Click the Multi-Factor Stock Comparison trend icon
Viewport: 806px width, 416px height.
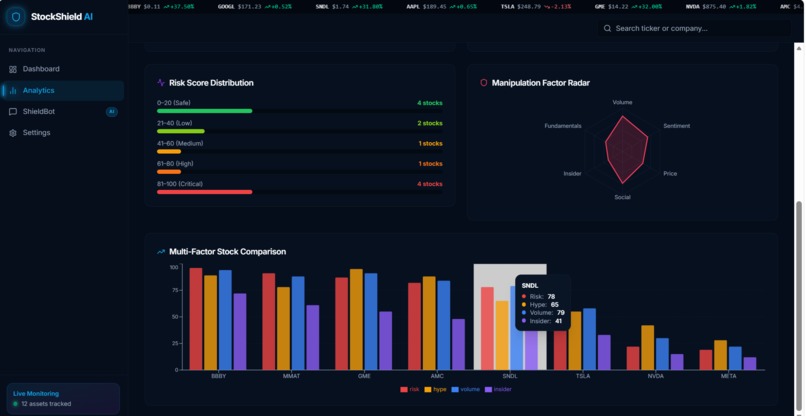161,252
